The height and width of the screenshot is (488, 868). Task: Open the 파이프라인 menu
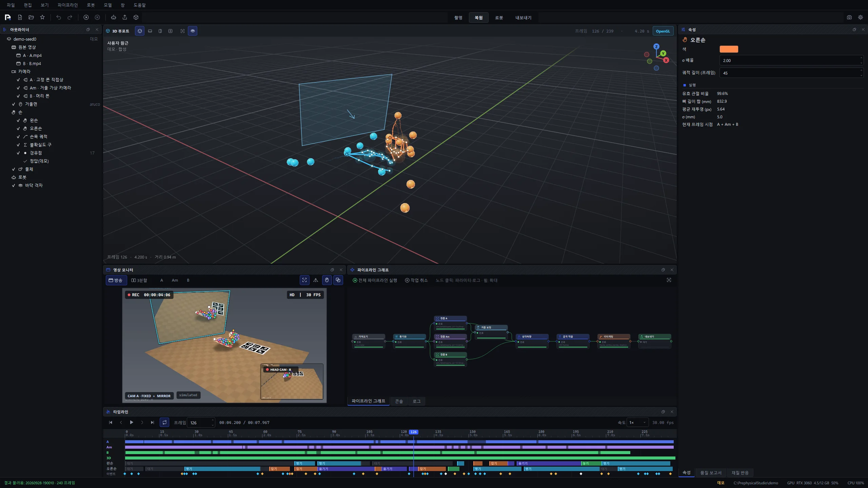67,5
